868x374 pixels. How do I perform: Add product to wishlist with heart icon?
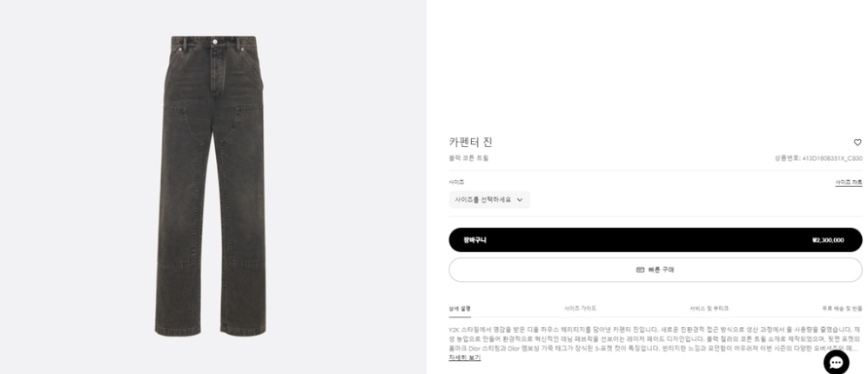tap(858, 143)
